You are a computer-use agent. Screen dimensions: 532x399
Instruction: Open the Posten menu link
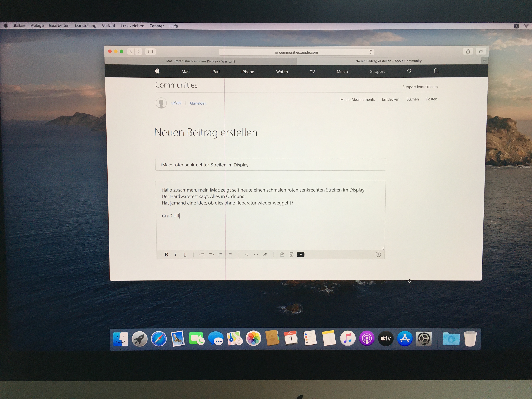432,99
